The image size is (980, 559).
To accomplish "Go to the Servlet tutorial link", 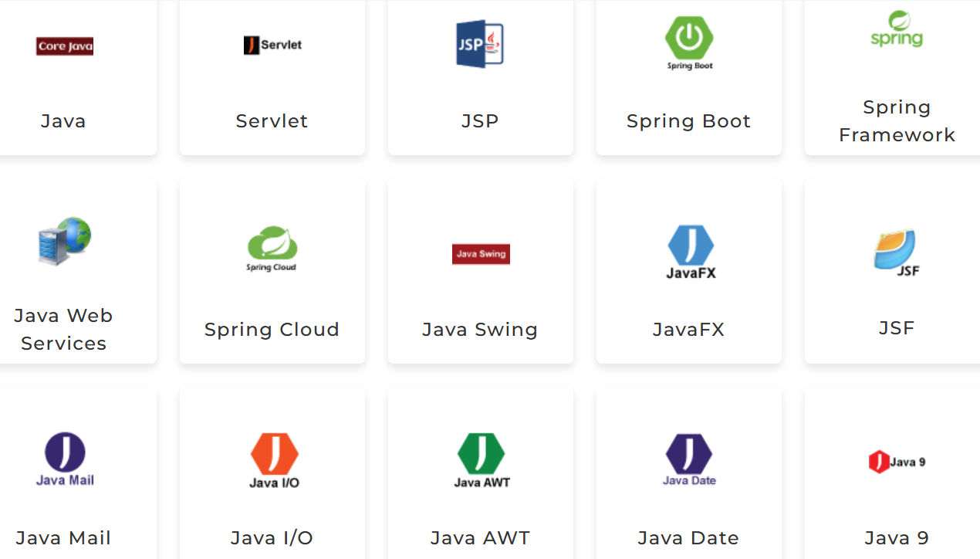I will click(x=272, y=121).
